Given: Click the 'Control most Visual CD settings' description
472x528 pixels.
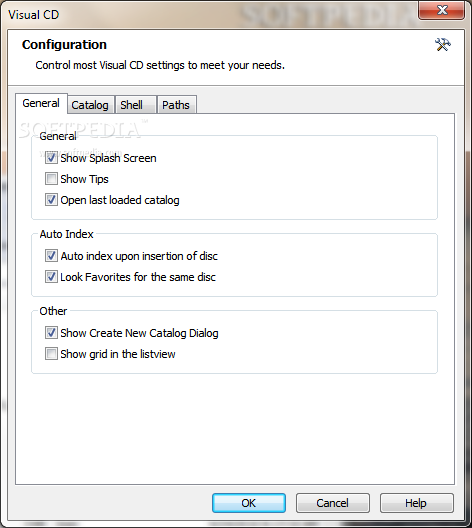Looking at the screenshot, I should click(160, 65).
